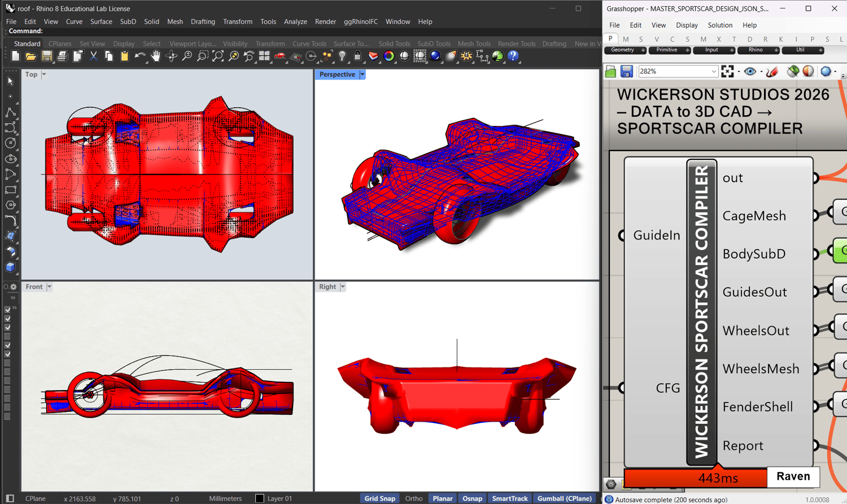Open the Right viewport title dropdown arrow

coord(343,287)
